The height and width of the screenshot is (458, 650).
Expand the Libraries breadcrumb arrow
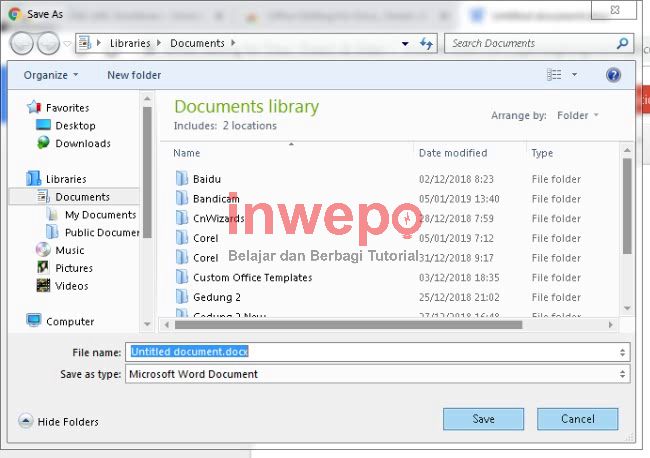(x=159, y=43)
